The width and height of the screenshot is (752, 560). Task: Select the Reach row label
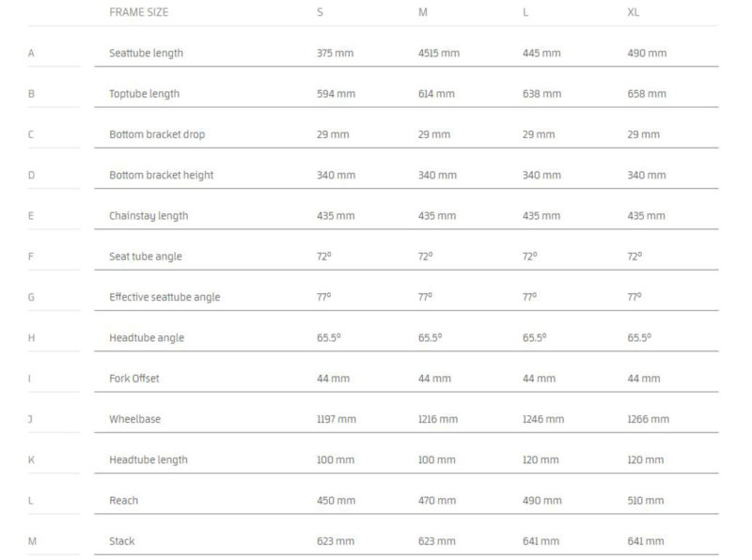click(123, 501)
